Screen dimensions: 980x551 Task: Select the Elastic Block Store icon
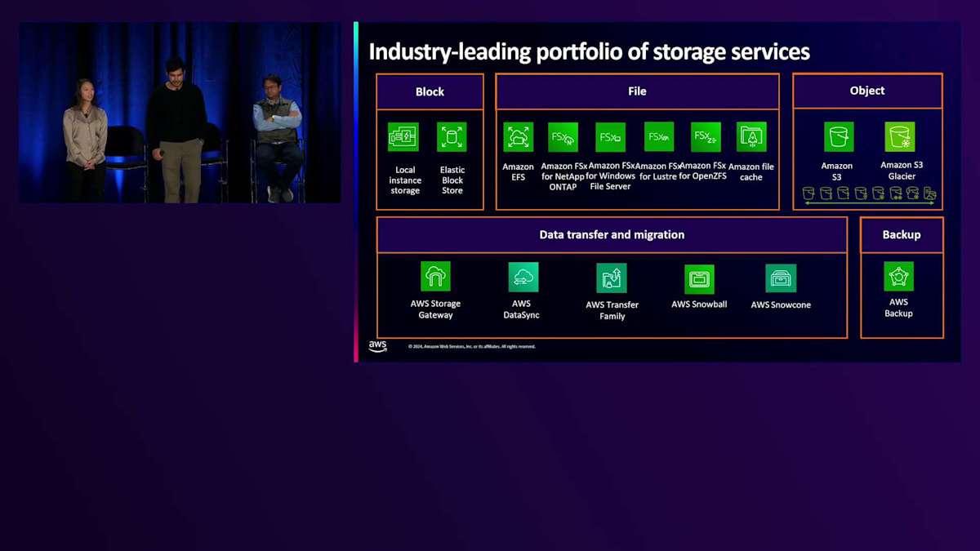[452, 137]
